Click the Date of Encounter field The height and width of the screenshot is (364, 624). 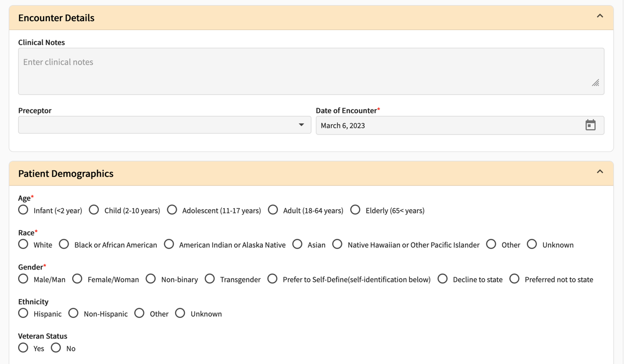click(x=442, y=125)
